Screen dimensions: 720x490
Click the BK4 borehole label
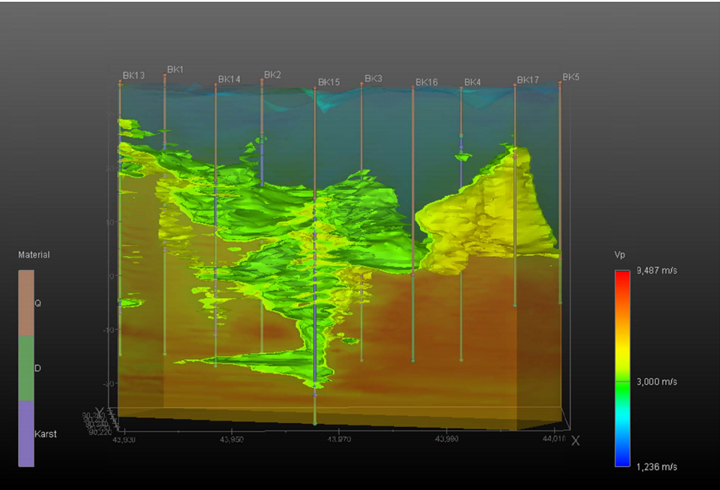pyautogui.click(x=472, y=82)
